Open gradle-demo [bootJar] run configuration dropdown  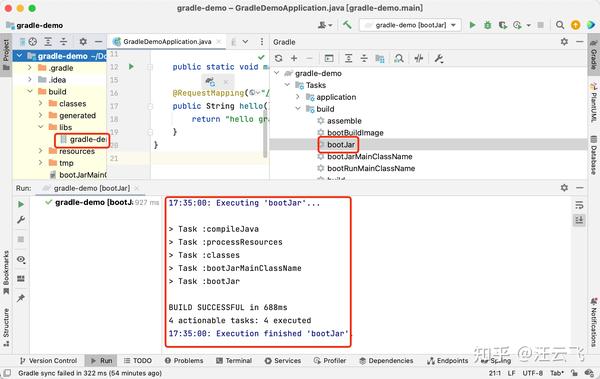coord(410,25)
